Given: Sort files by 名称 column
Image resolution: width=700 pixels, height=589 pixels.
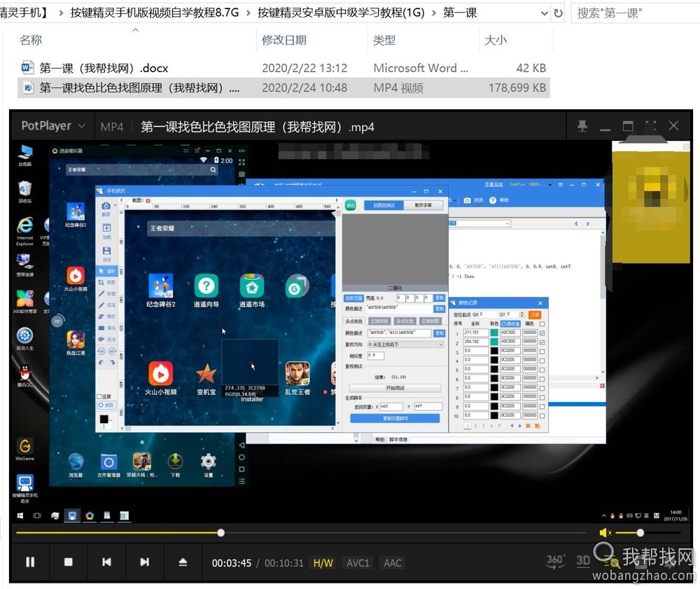Looking at the screenshot, I should tap(31, 40).
